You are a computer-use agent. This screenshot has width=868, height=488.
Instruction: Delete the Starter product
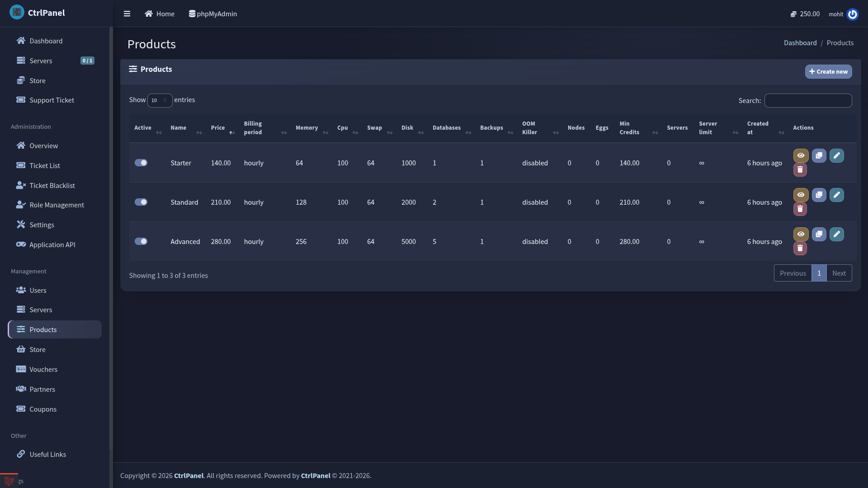800,169
